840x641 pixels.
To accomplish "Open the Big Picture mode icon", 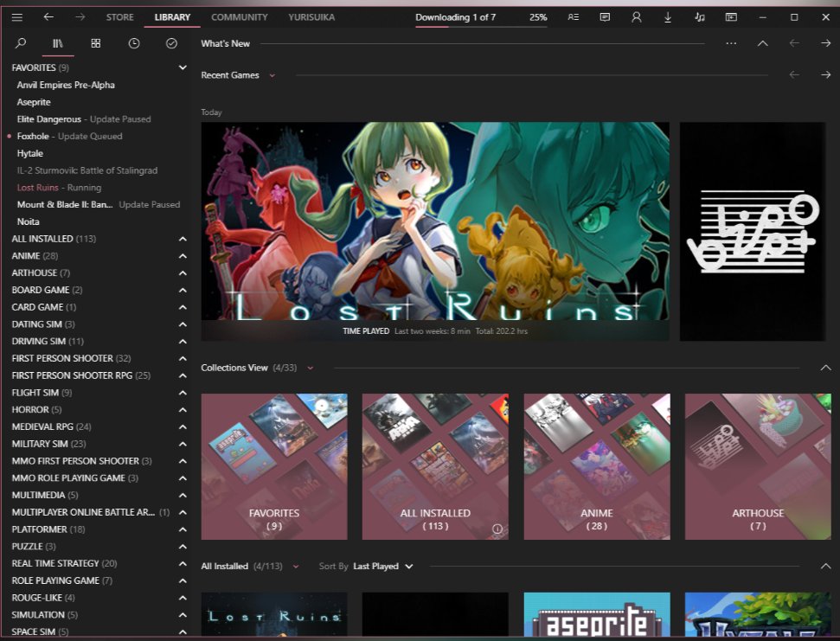I will (x=731, y=17).
